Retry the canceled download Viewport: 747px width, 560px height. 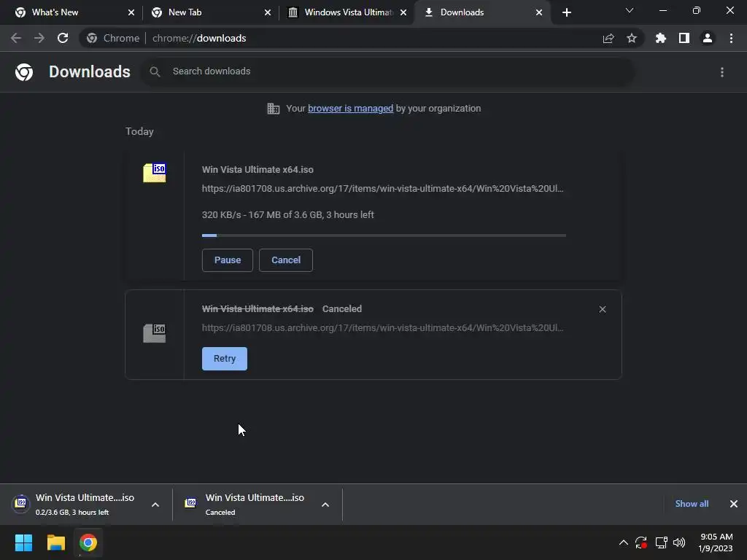(225, 359)
